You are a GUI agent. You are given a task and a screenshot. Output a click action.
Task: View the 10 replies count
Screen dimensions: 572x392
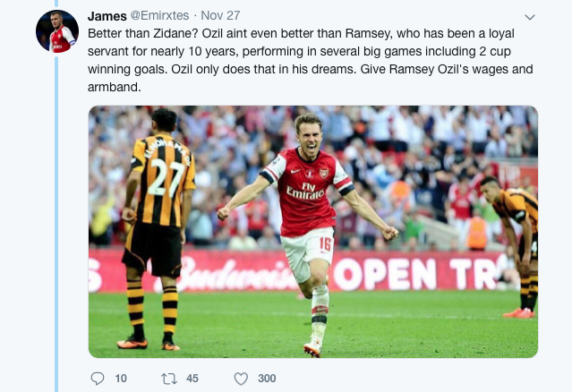click(x=121, y=379)
